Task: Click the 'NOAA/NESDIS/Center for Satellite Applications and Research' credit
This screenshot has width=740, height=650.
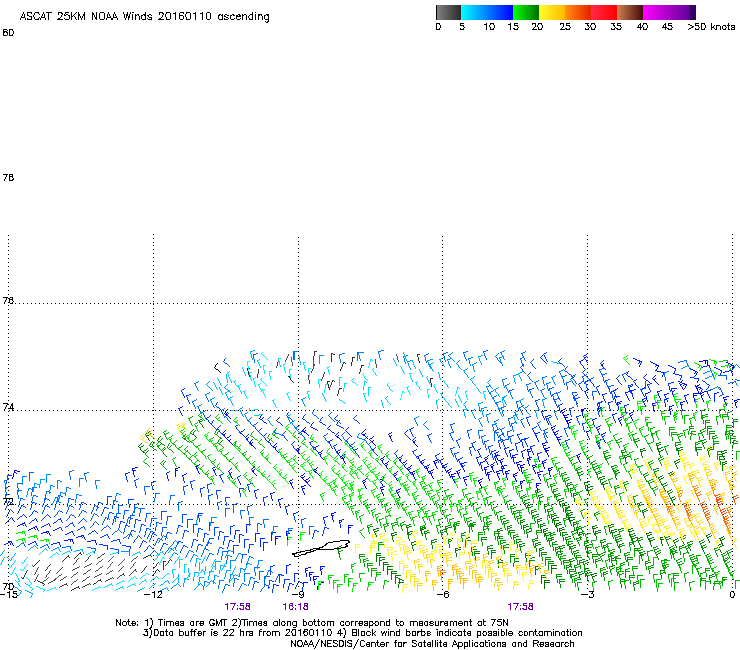Action: pyautogui.click(x=432, y=644)
